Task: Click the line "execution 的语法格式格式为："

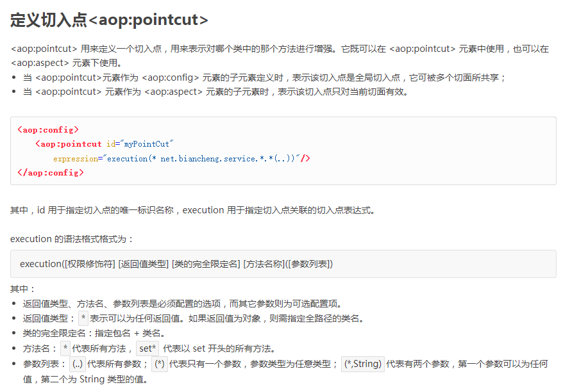Action: (72, 239)
